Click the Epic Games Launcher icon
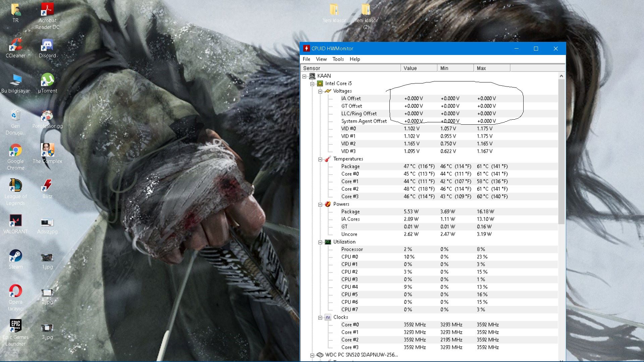This screenshot has height=362, width=644. coord(15,326)
